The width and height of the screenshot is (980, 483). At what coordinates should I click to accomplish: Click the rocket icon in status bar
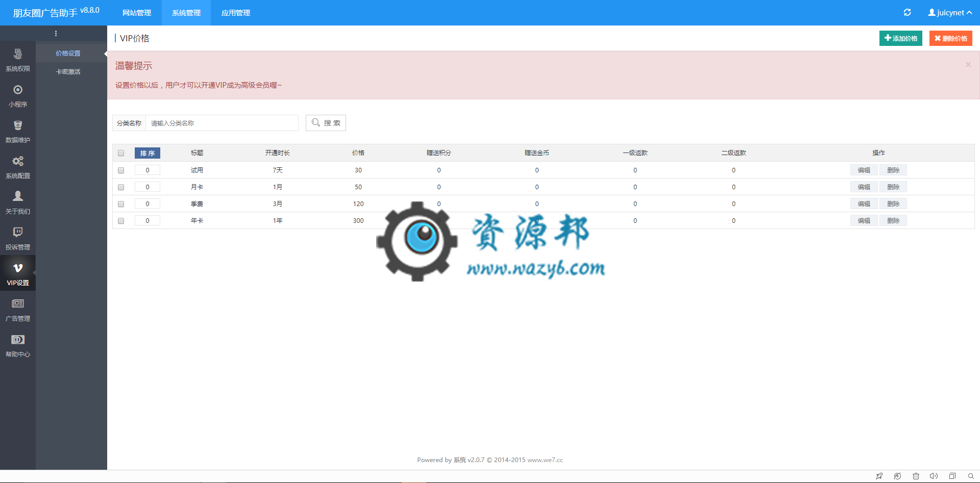(x=879, y=476)
